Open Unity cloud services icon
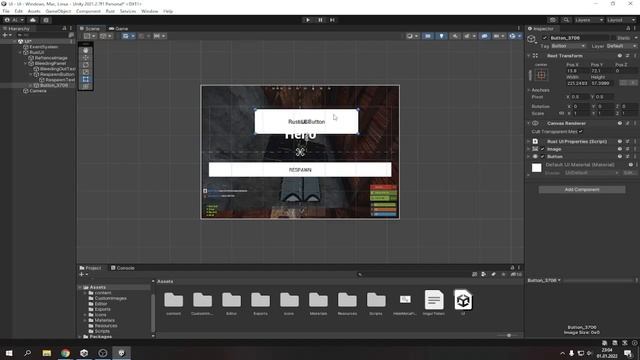The height and width of the screenshot is (360, 640). (x=33, y=20)
